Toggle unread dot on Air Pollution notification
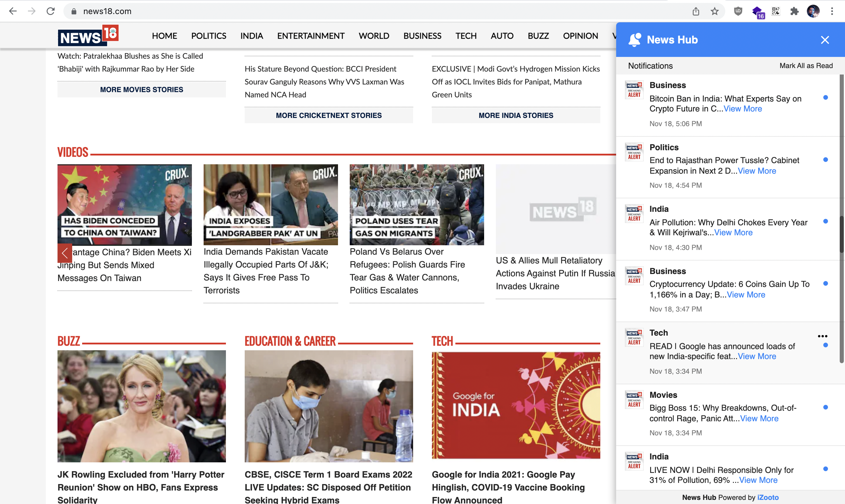The height and width of the screenshot is (504, 845). click(x=825, y=221)
